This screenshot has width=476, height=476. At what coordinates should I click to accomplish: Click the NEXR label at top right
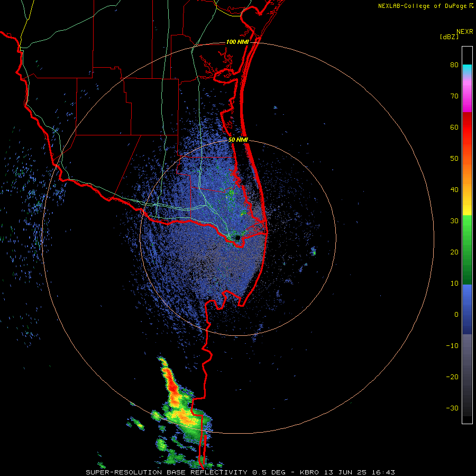click(x=465, y=32)
